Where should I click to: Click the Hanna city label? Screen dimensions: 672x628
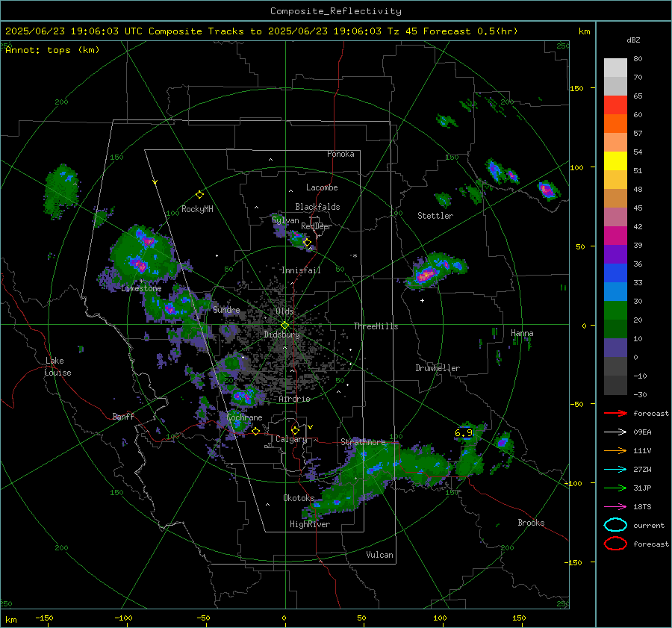point(522,333)
